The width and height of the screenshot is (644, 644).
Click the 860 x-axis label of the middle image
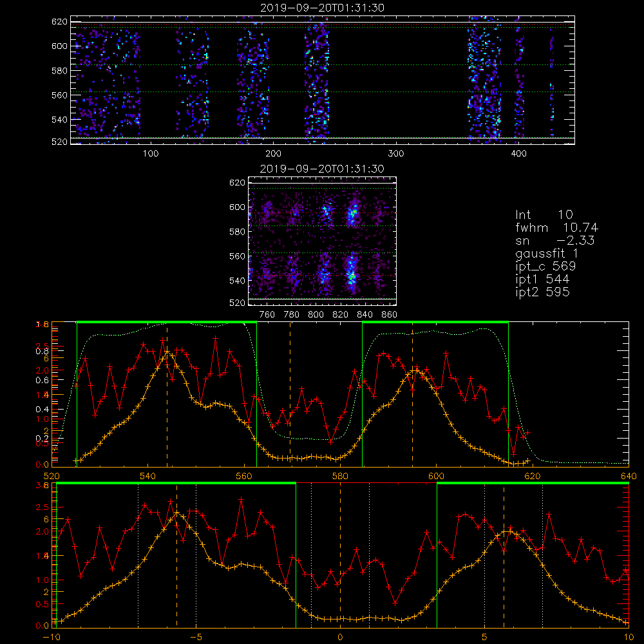pos(390,315)
